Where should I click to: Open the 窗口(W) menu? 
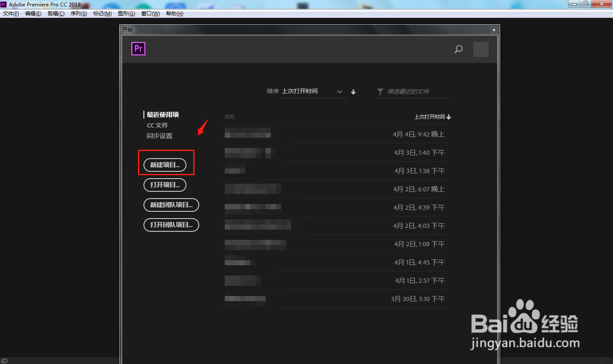151,14
